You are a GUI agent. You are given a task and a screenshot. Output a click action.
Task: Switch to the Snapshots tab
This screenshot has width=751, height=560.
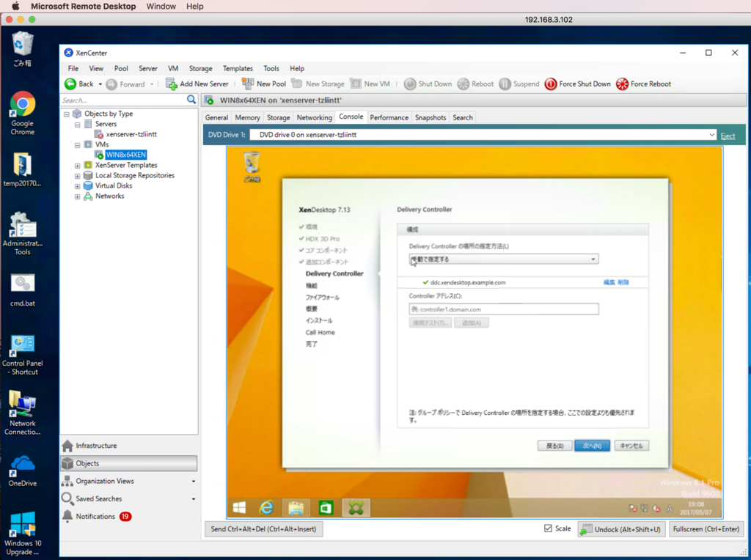point(431,117)
